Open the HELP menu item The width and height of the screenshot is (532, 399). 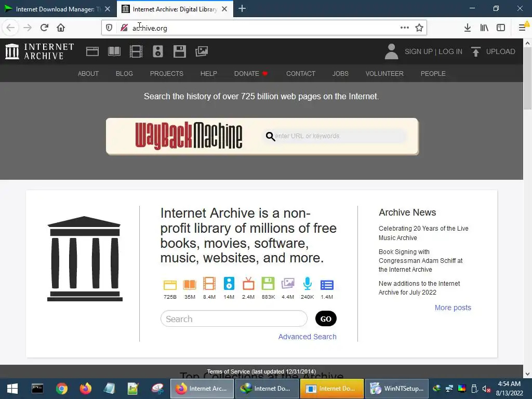(209, 74)
